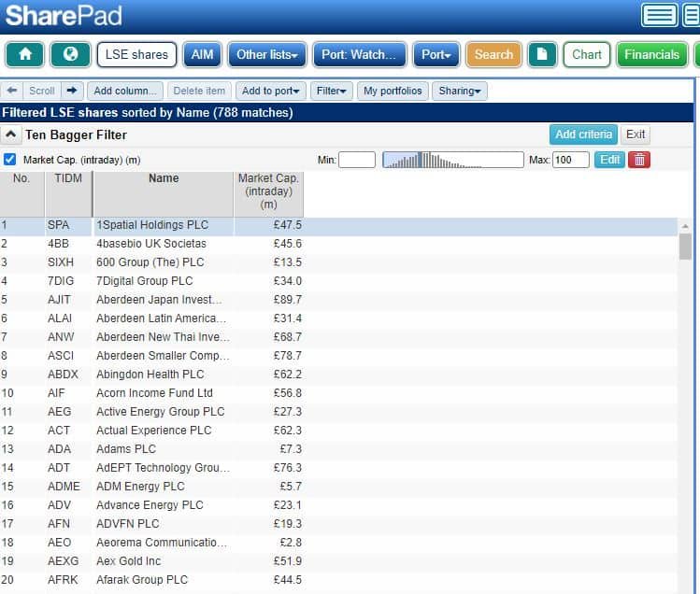700x594 pixels.
Task: Click the £2.8 market cap value
Action: [x=291, y=543]
